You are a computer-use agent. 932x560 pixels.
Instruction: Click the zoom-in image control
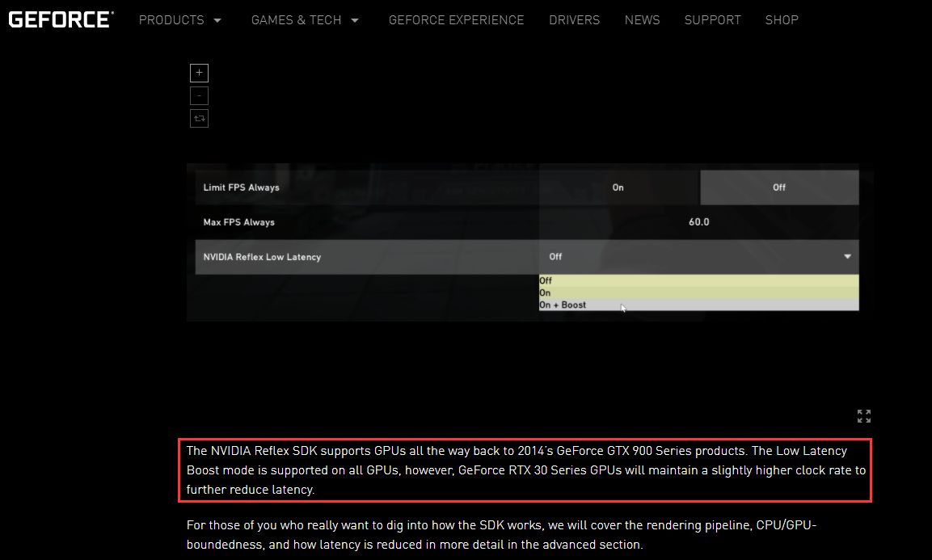coord(199,73)
